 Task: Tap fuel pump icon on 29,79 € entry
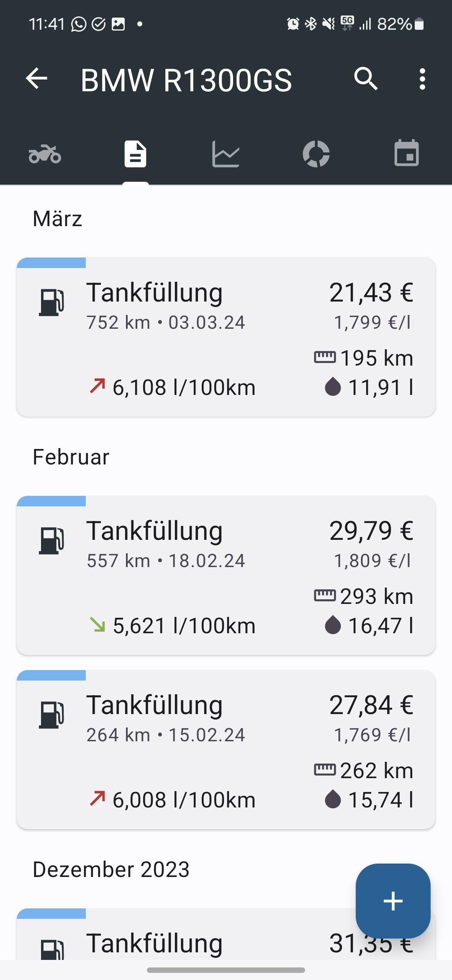(51, 541)
